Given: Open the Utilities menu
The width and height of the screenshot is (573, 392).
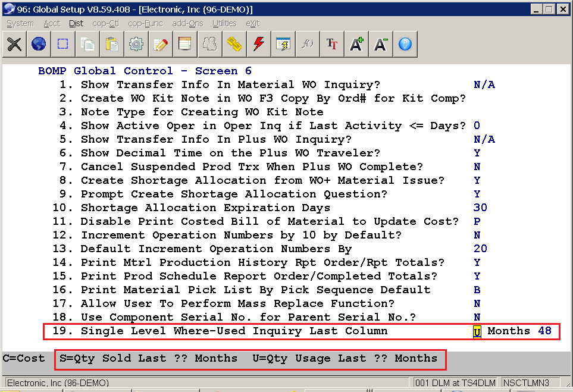Looking at the screenshot, I should (224, 23).
